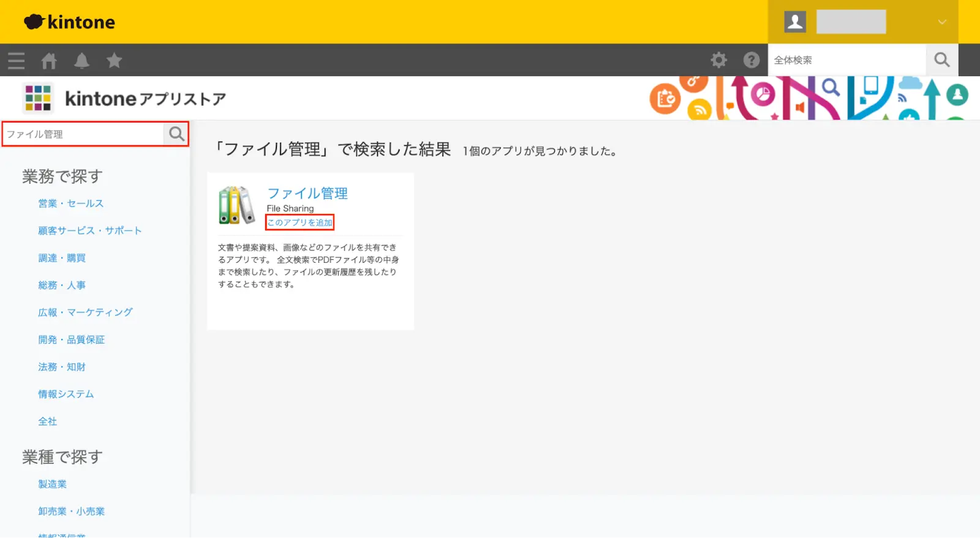Click the app store search magnifier
The image size is (980, 538).
(x=176, y=134)
